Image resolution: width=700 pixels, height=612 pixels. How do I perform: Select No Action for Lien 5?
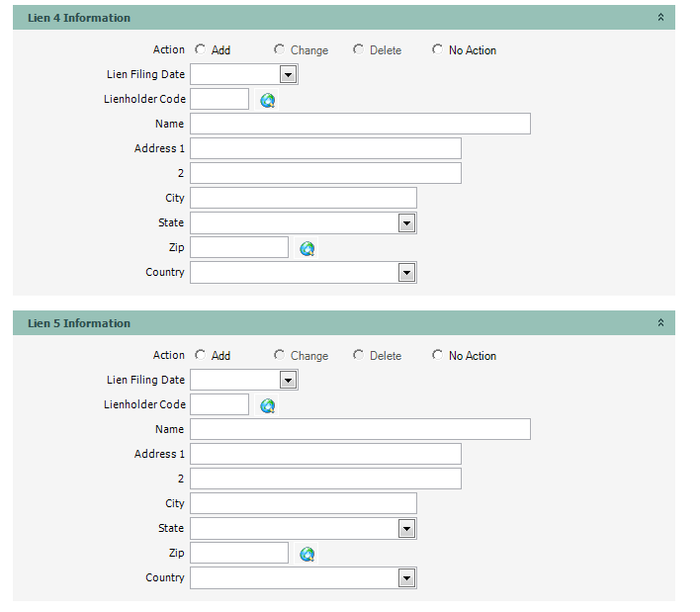(437, 354)
